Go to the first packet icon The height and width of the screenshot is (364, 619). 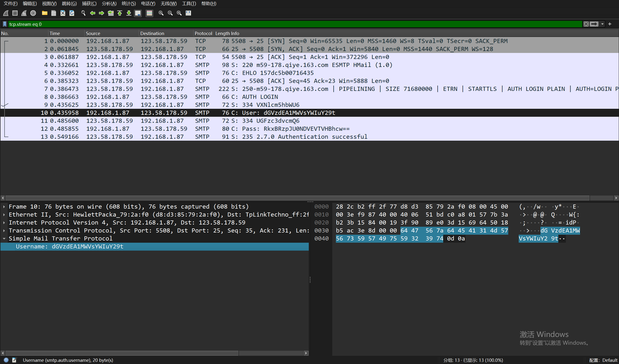point(120,13)
